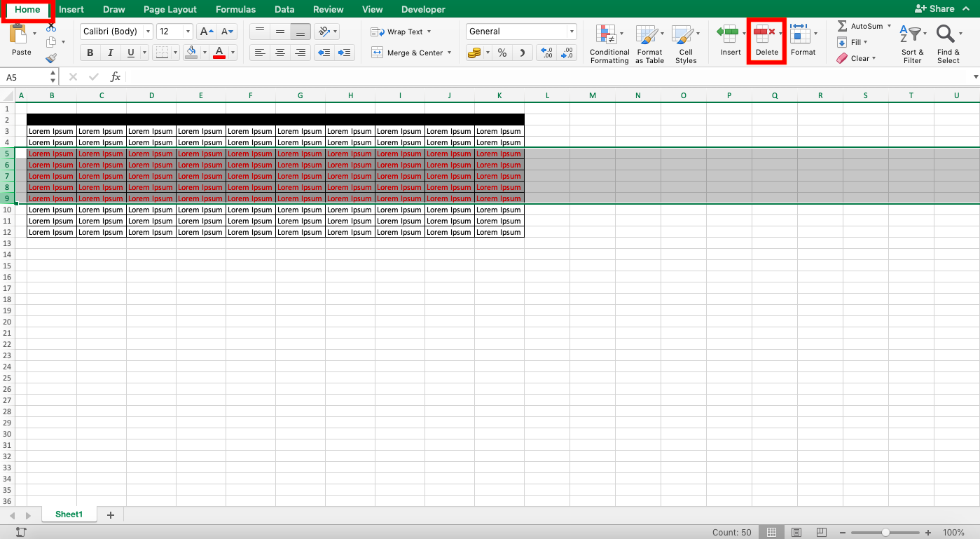Increase the cell indent

tap(344, 53)
